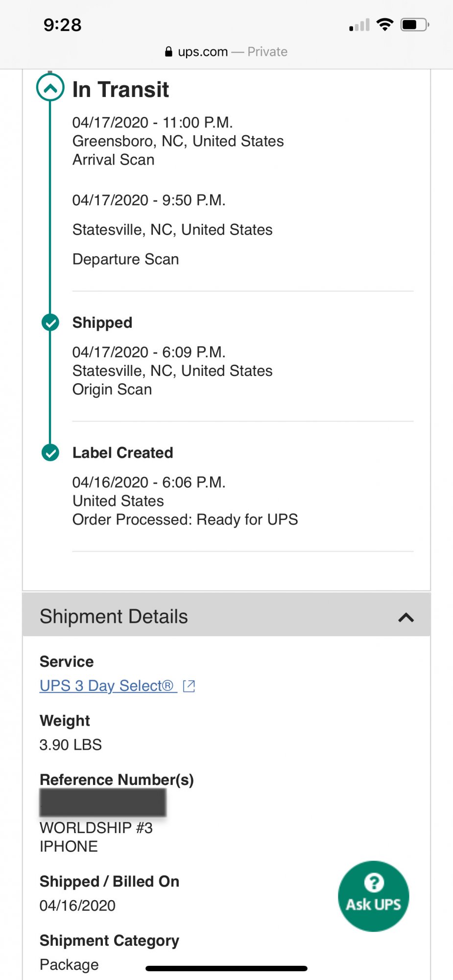Tap the cellular signal bars icon
This screenshot has width=453, height=980.
click(359, 25)
